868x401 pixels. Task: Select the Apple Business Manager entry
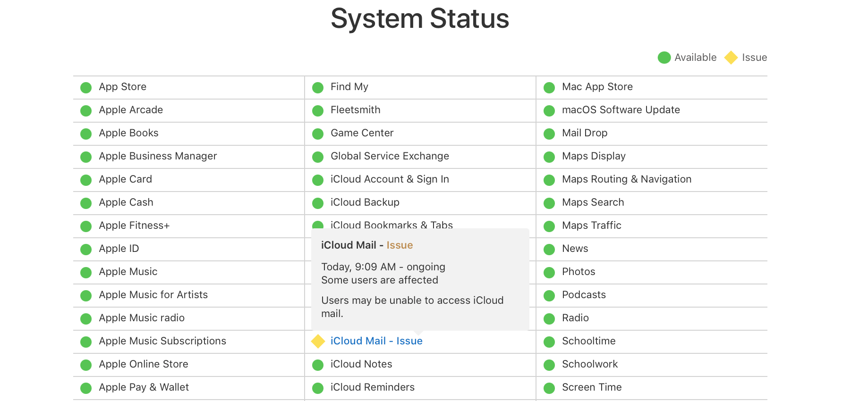pos(158,156)
